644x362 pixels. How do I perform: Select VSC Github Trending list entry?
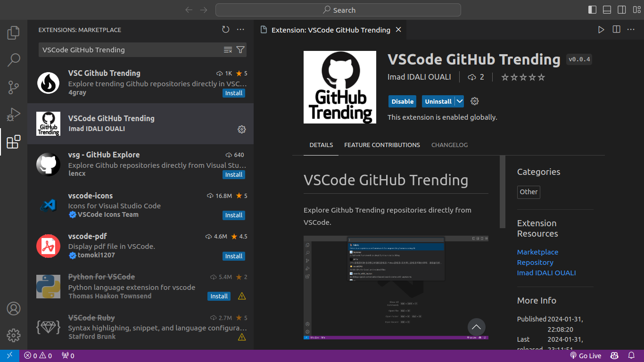coord(140,83)
